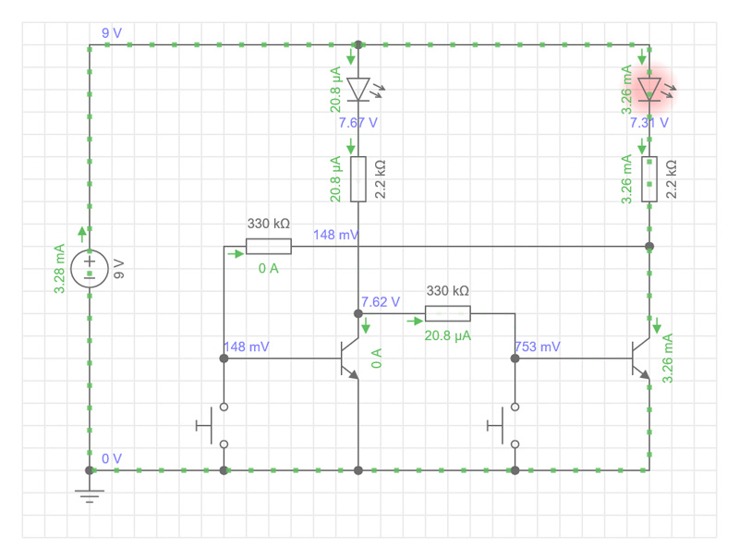
Task: Select the 2.2 kΩ resistor carrying 3.26 mA
Action: click(x=649, y=178)
